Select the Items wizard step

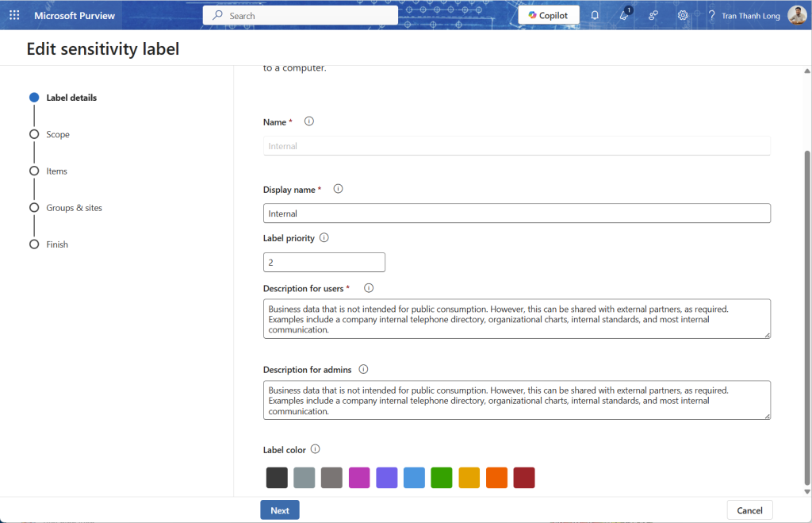(56, 171)
